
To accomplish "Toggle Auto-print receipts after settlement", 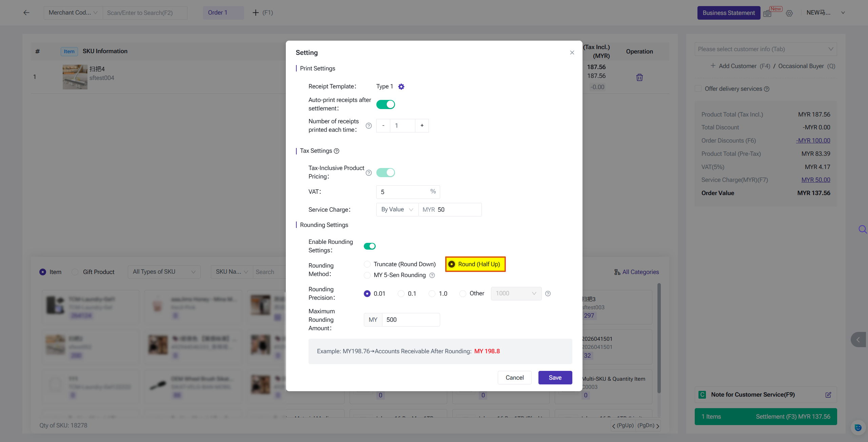I will point(386,104).
